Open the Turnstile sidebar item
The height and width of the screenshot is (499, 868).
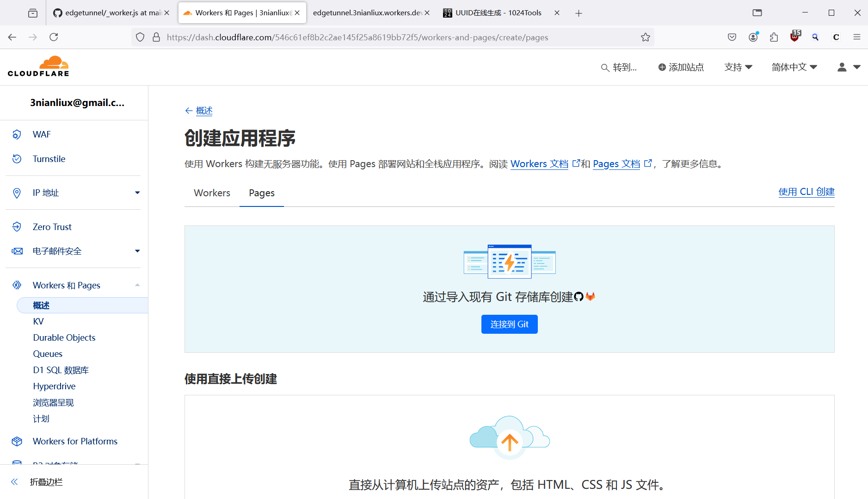click(x=49, y=159)
